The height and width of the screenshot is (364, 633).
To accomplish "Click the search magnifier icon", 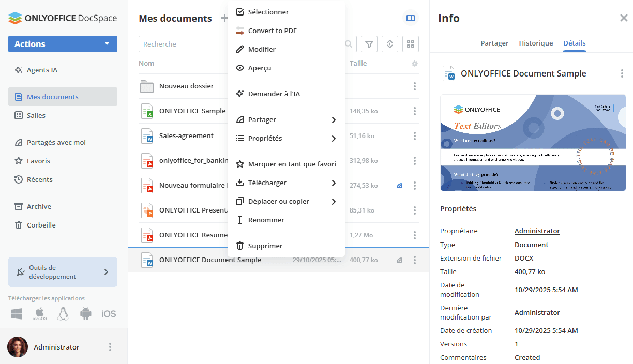I will (x=348, y=44).
